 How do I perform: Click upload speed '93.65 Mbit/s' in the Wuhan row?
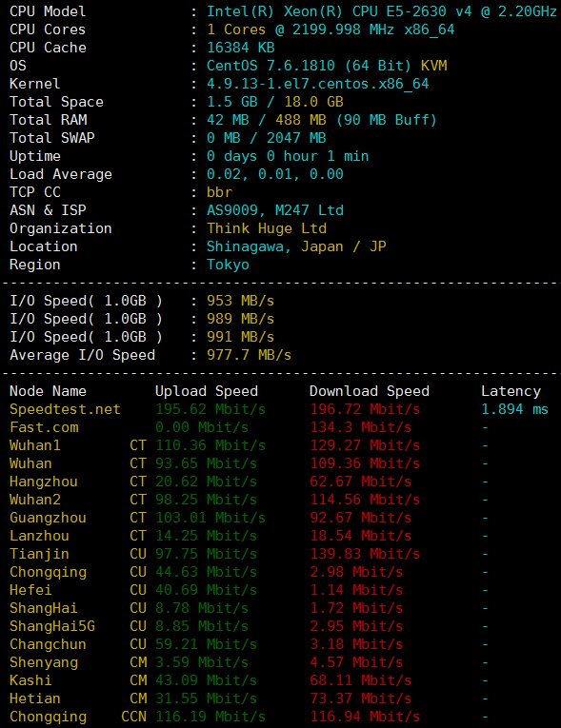[x=206, y=464]
